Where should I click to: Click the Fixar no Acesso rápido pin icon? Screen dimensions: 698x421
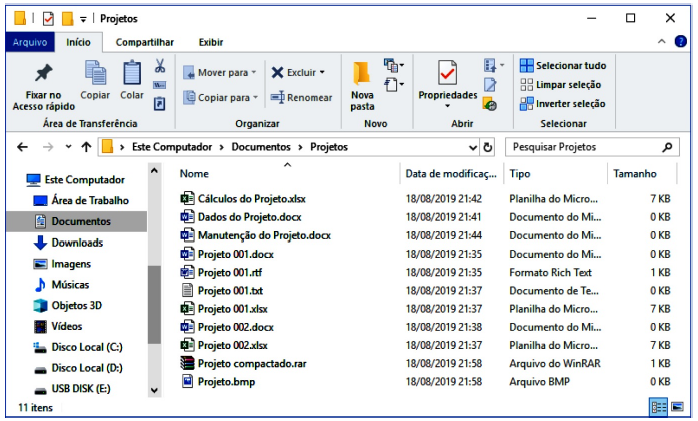click(43, 74)
